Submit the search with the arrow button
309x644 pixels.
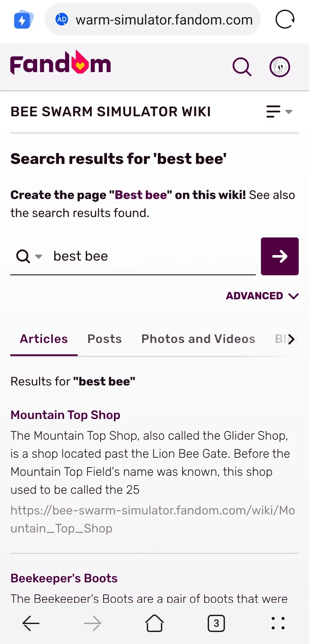[280, 256]
